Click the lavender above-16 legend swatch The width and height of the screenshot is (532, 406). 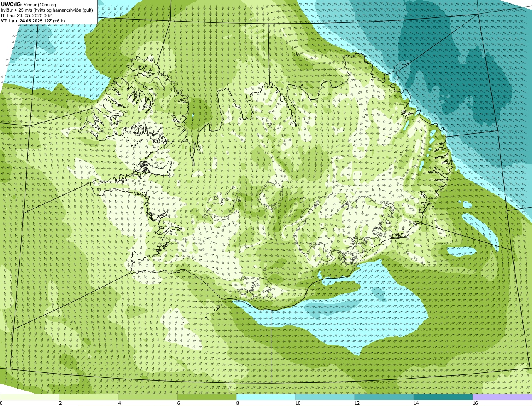[502, 397]
